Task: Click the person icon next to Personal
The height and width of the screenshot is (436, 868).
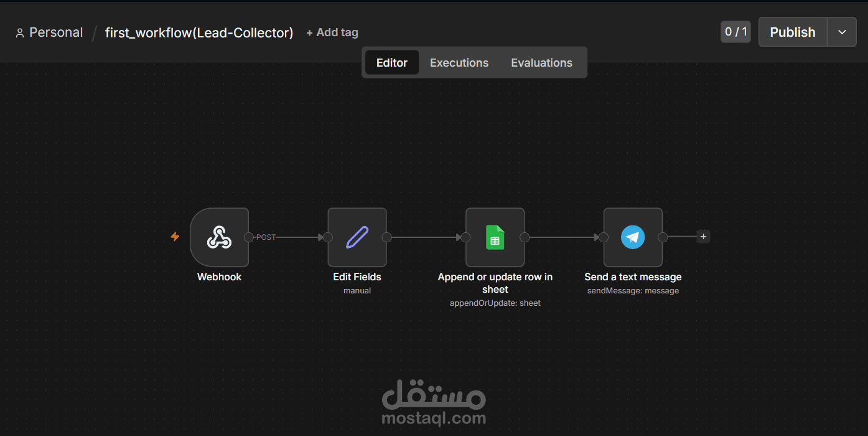Action: [20, 32]
